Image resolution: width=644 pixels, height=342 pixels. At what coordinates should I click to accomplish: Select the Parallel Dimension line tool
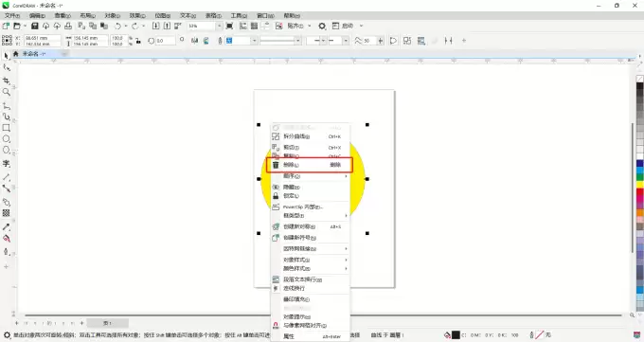tap(7, 177)
